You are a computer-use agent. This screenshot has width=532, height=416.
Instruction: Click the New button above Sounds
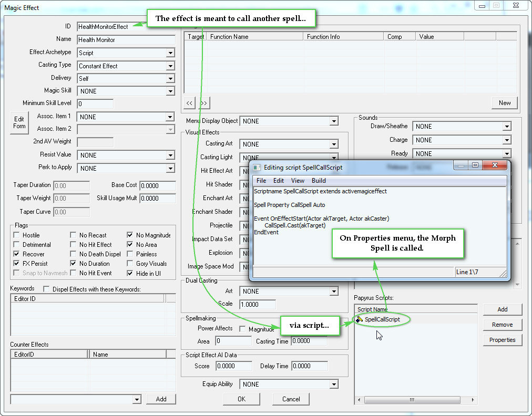point(504,103)
